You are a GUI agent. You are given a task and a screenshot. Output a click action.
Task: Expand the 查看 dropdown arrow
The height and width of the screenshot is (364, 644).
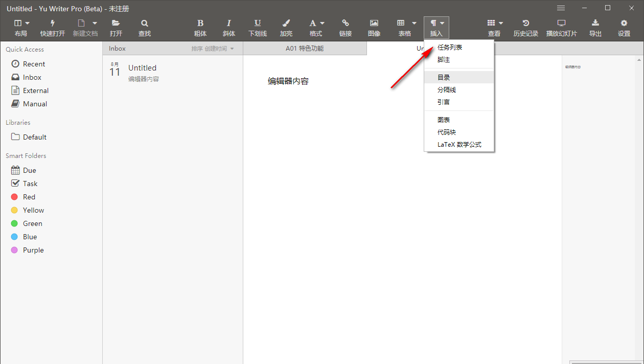(501, 23)
